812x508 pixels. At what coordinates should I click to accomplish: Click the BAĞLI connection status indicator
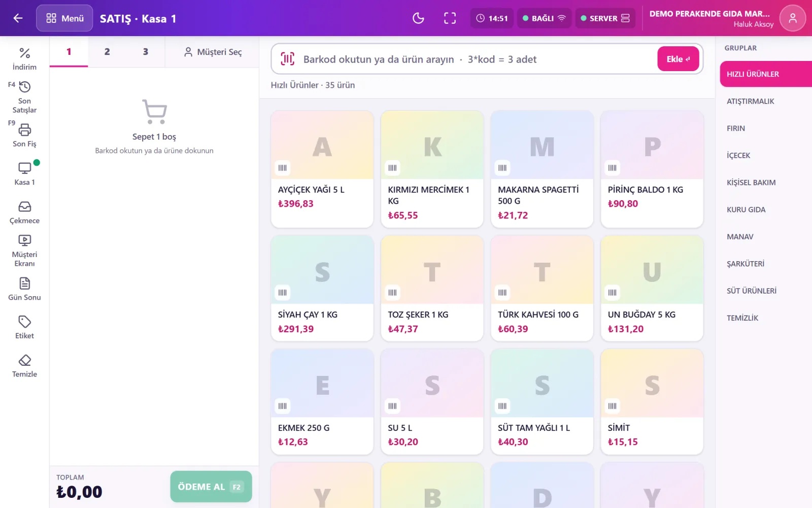tap(544, 18)
